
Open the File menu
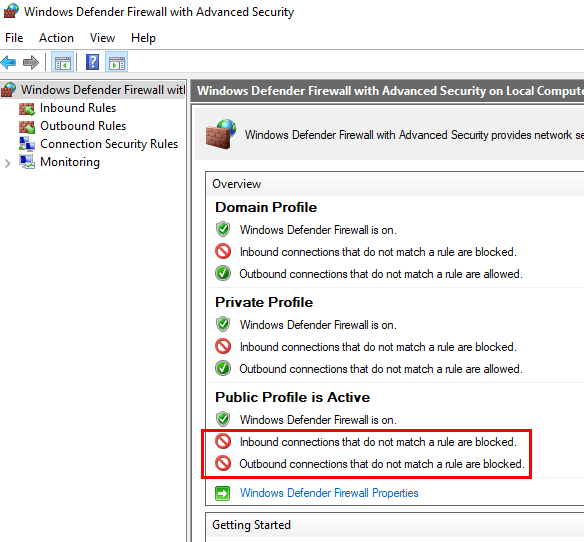pos(14,38)
